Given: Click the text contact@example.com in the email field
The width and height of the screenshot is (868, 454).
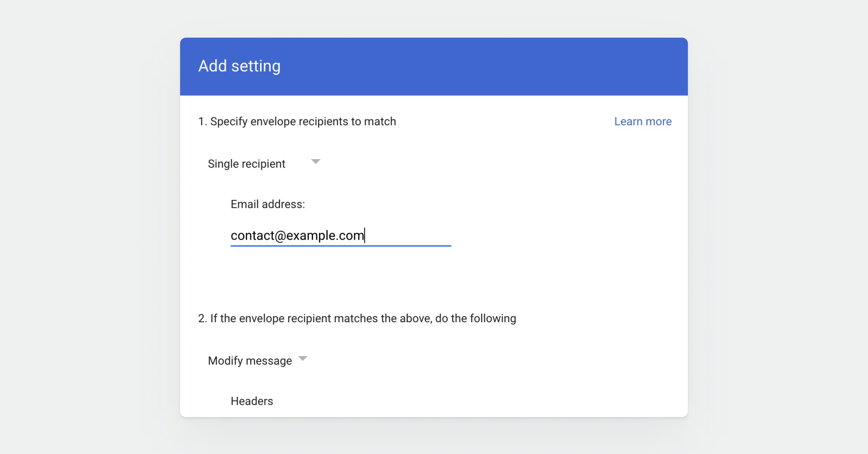Looking at the screenshot, I should [297, 236].
